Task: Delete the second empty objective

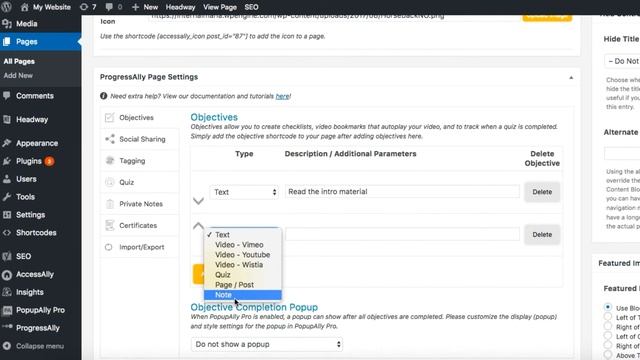Action: [542, 235]
